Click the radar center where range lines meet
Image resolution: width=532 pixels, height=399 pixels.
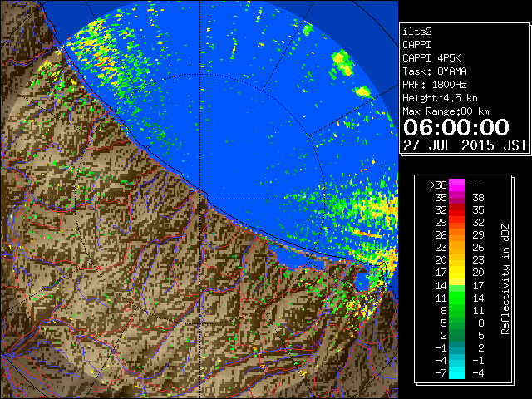pos(200,199)
